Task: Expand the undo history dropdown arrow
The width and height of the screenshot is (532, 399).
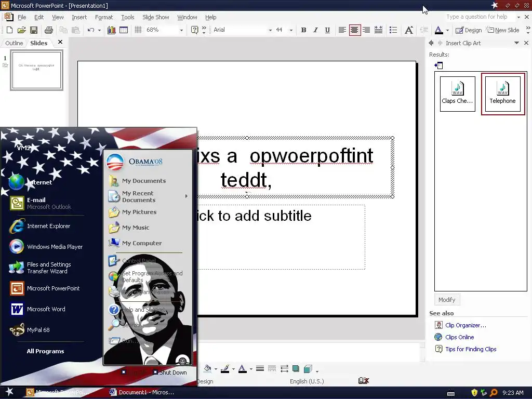Action: 99,30
